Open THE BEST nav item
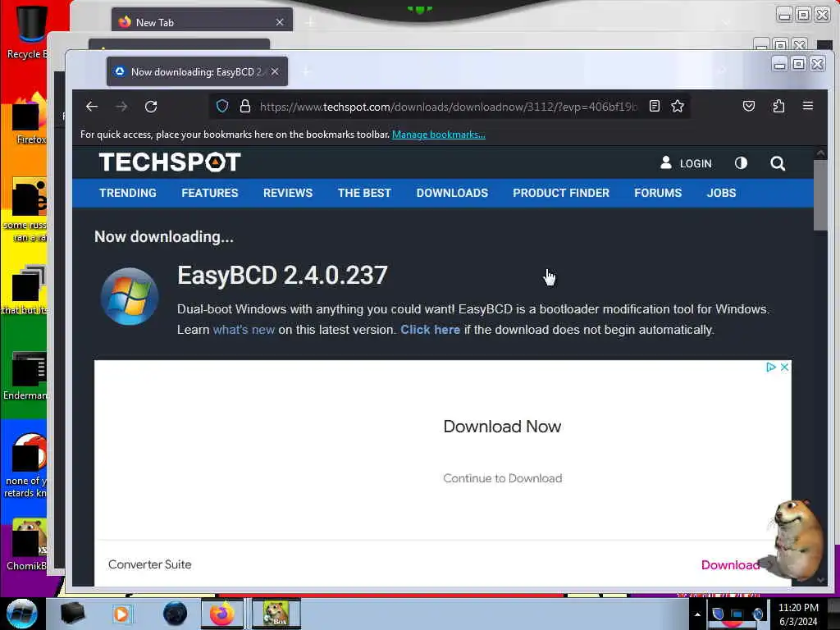 click(x=364, y=193)
